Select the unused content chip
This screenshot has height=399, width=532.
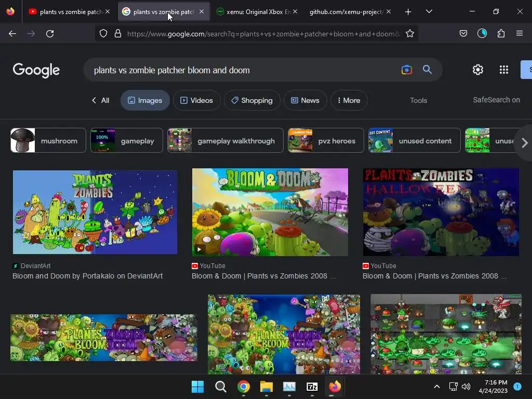pyautogui.click(x=415, y=140)
